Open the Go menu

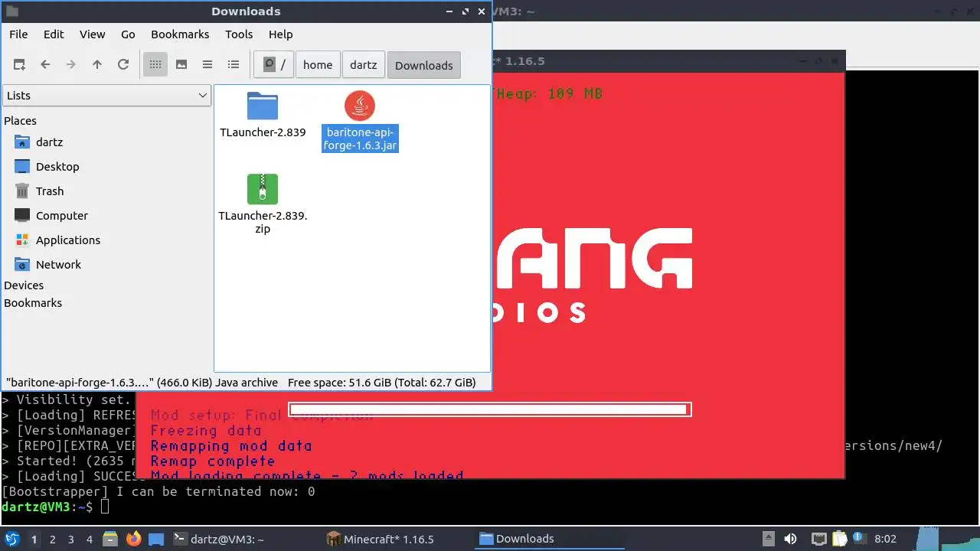pyautogui.click(x=128, y=34)
